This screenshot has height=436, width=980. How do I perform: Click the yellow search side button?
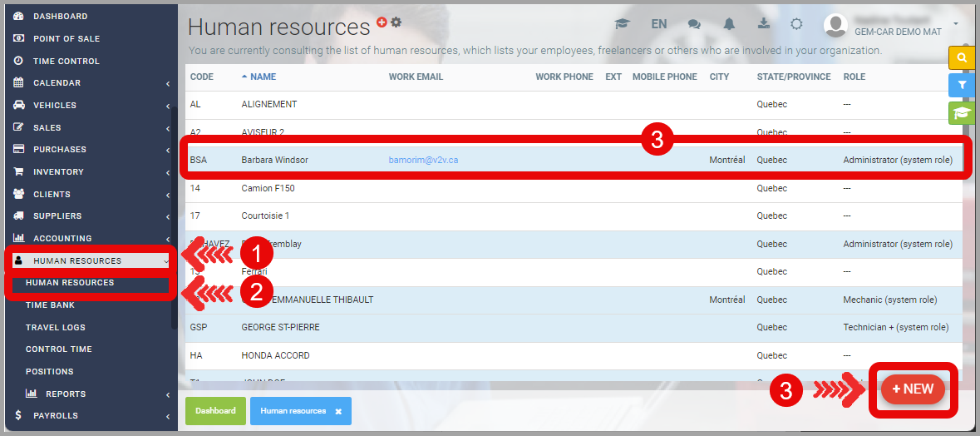point(962,57)
